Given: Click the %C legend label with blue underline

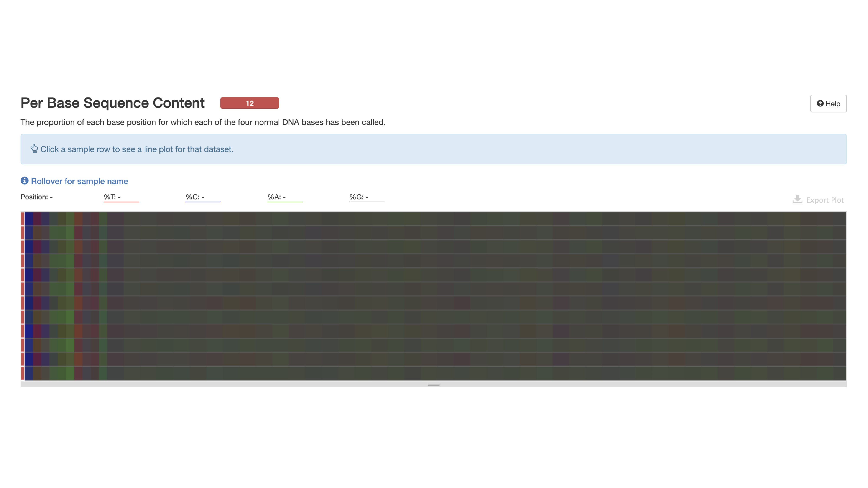Looking at the screenshot, I should [x=195, y=197].
